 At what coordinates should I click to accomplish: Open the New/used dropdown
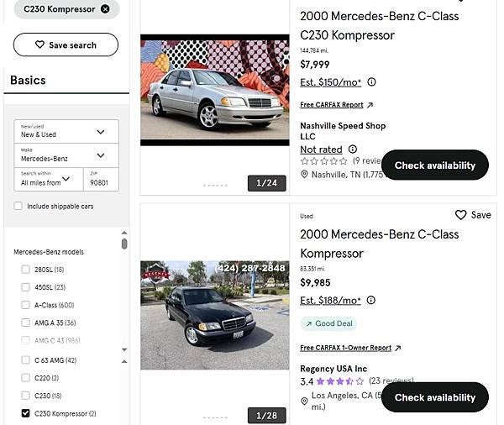pos(66,132)
